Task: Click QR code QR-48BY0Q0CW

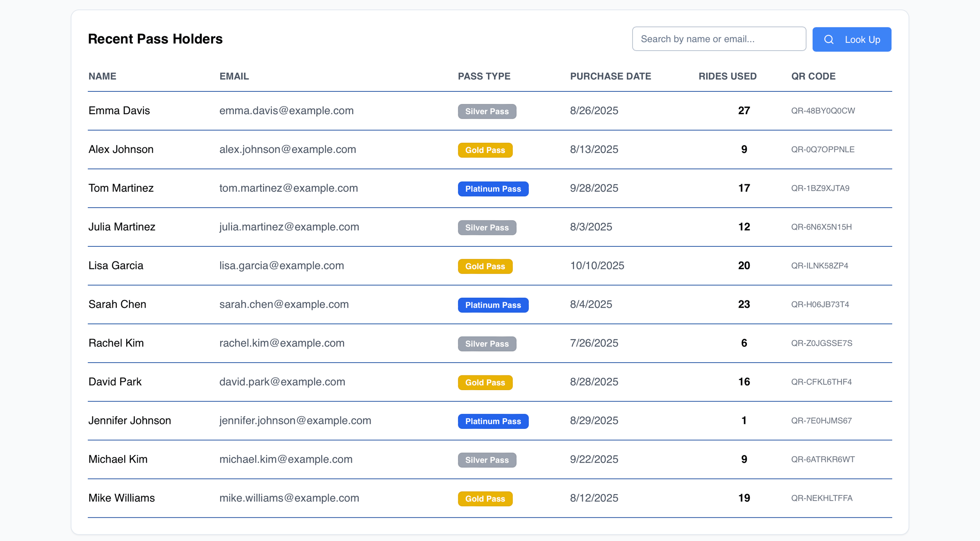Action: (822, 111)
